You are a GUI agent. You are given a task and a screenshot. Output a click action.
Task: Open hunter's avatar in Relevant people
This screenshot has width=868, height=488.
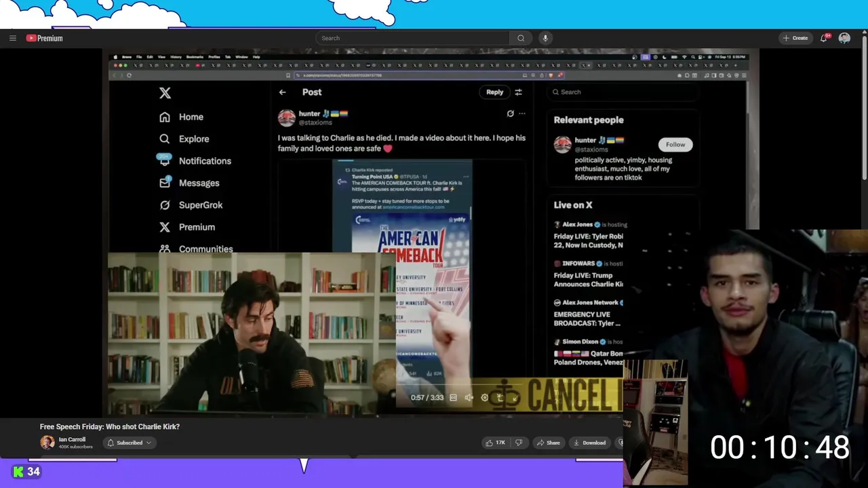562,144
